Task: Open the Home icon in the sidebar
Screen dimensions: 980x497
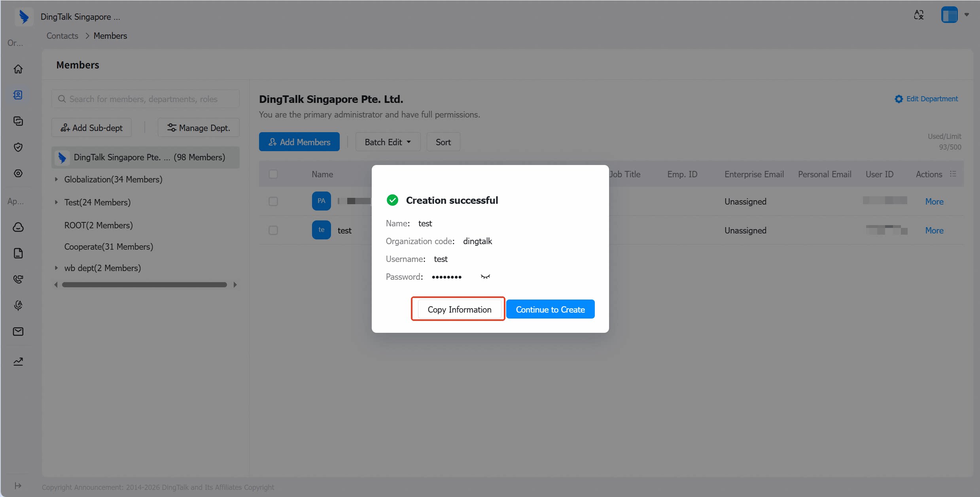Action: point(18,69)
